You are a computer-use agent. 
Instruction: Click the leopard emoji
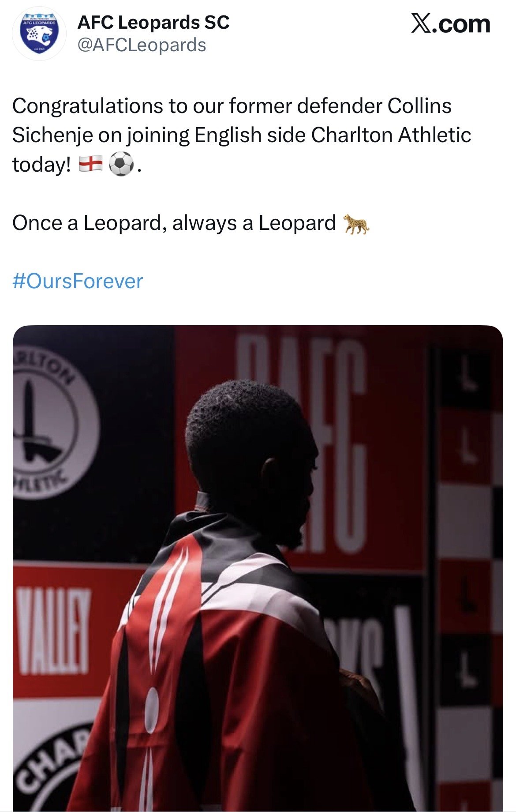(x=357, y=224)
